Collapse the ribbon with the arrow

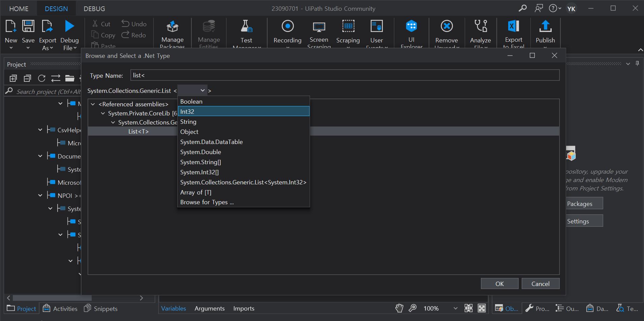[x=640, y=50]
